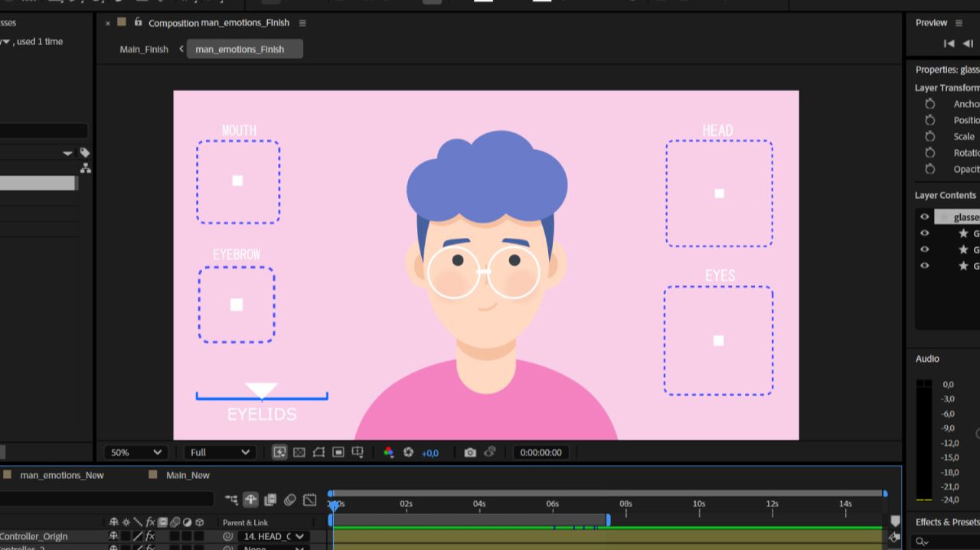Click the MOUTH controller white square
The width and height of the screenshot is (980, 550).
tap(237, 181)
